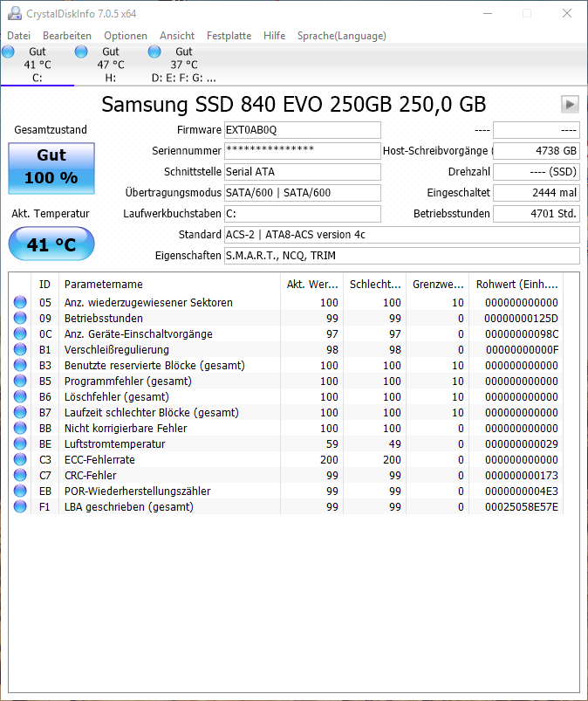This screenshot has width=588, height=701.
Task: Click status orb for Betriebsstunden row
Action: tap(20, 318)
